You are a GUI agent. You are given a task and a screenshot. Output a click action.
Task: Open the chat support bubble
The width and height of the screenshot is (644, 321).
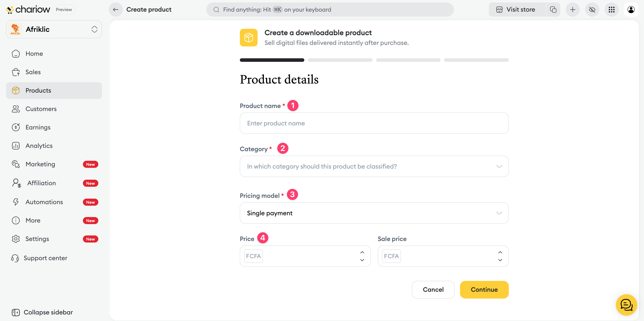(x=627, y=305)
